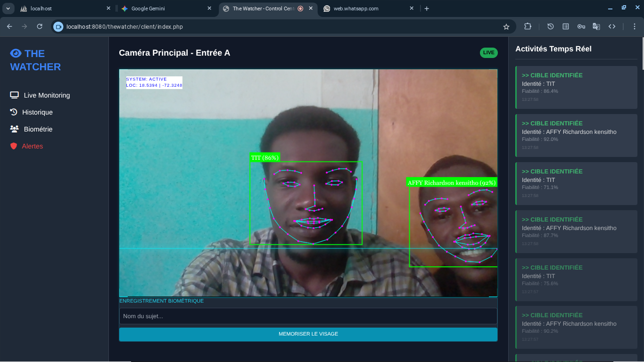Click the LIVE status badge
644x362 pixels.
(x=489, y=53)
